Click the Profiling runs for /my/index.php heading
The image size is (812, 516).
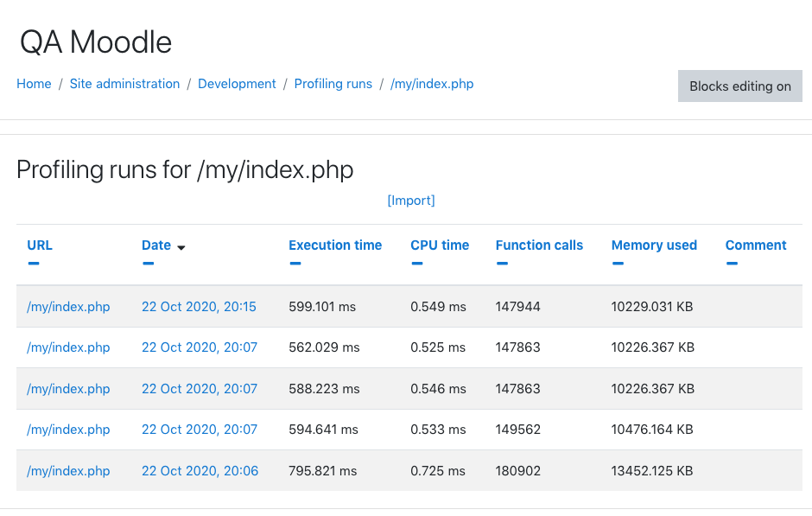pyautogui.click(x=185, y=170)
